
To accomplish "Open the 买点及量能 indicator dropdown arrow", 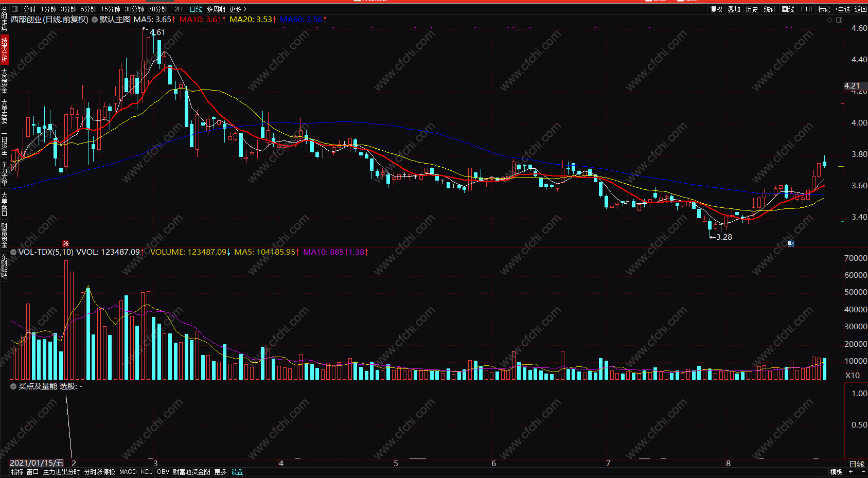I will click(13, 386).
